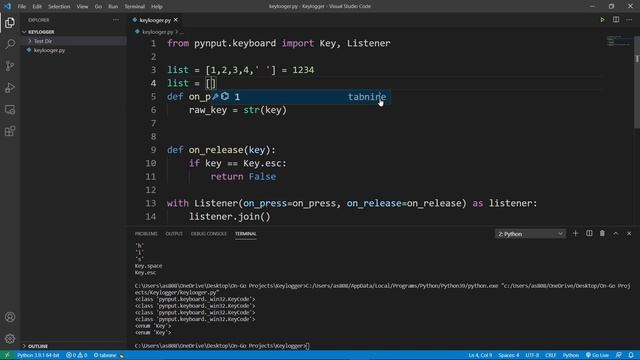
Task: Switch to the PROBLEMS tab
Action: tap(146, 234)
